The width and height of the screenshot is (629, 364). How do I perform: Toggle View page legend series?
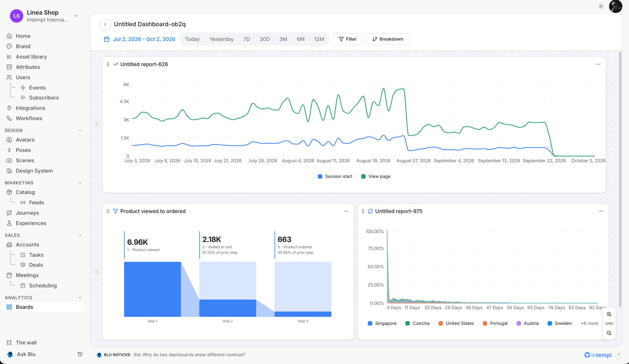click(376, 176)
